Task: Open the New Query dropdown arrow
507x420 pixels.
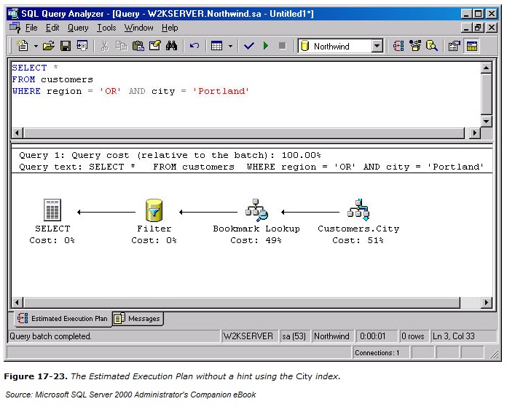Action: click(36, 46)
